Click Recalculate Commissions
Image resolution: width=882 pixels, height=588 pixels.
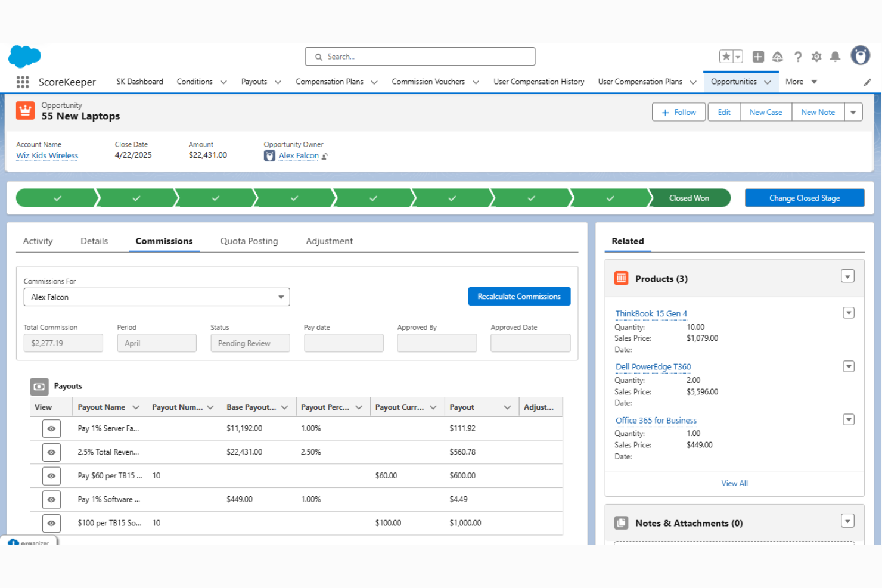coord(519,296)
